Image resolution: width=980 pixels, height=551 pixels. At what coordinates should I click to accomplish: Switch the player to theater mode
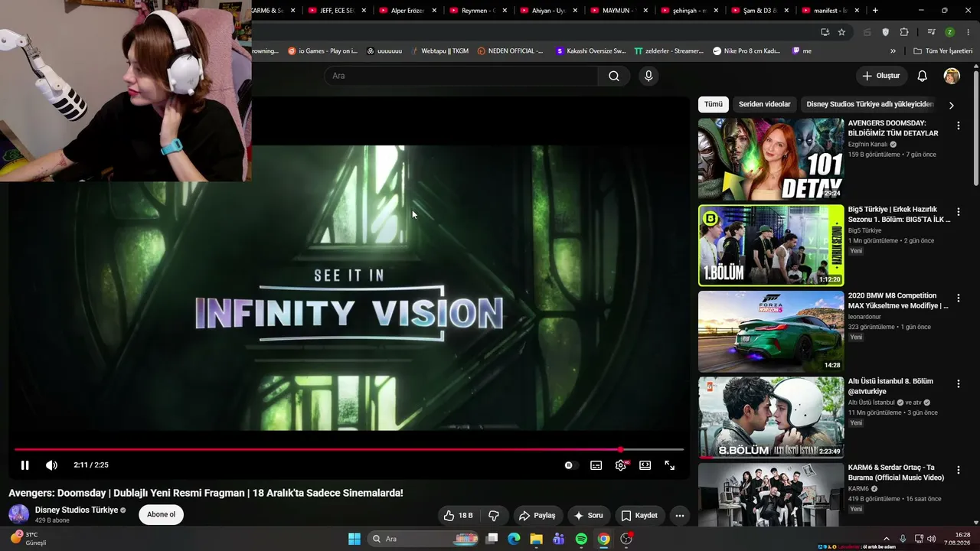[x=645, y=465]
